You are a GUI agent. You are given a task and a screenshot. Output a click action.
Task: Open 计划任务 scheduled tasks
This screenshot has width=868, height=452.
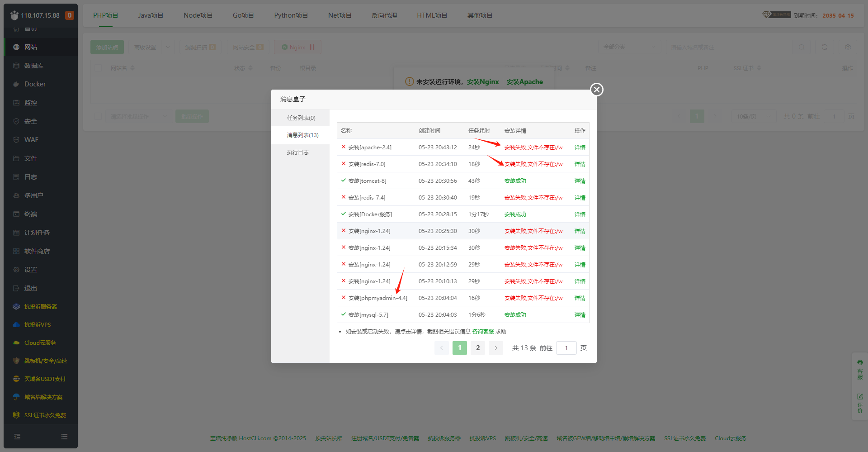coord(41,233)
